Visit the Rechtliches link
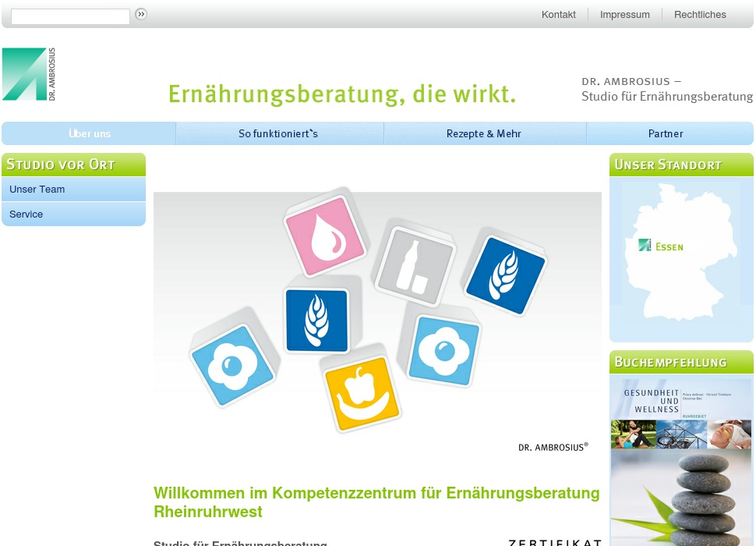 click(700, 15)
